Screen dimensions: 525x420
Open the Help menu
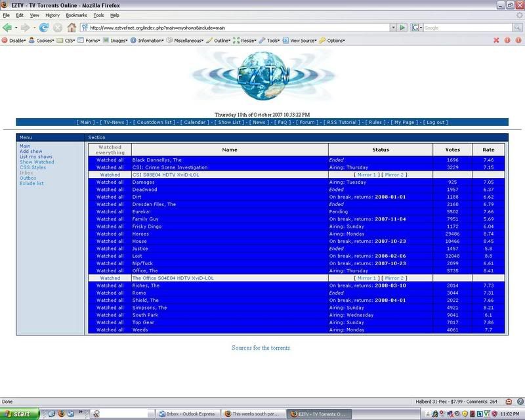pos(115,15)
